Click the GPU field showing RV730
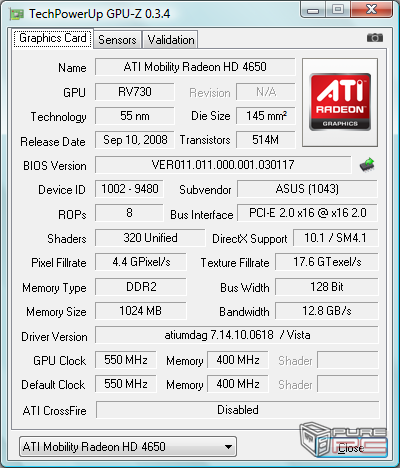The height and width of the screenshot is (468, 400). (135, 92)
